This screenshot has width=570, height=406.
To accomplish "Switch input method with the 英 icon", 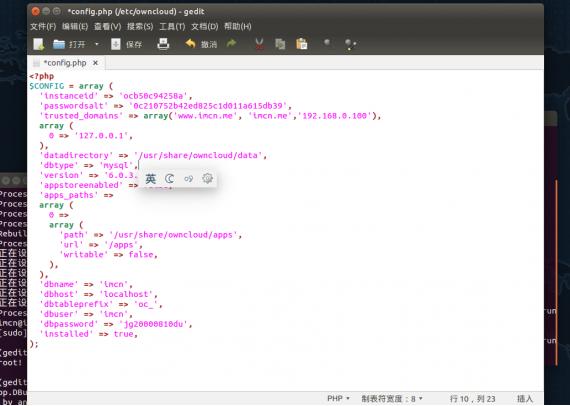I will (150, 179).
